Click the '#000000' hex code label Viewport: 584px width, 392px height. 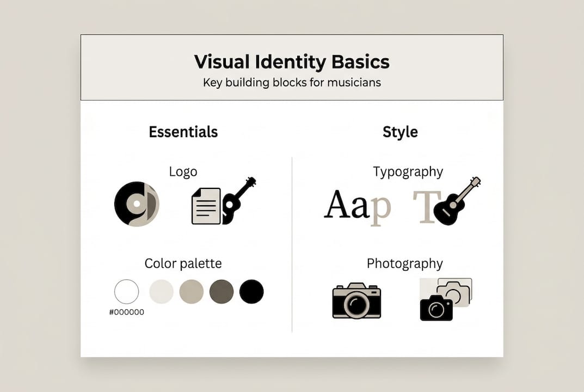[126, 312]
